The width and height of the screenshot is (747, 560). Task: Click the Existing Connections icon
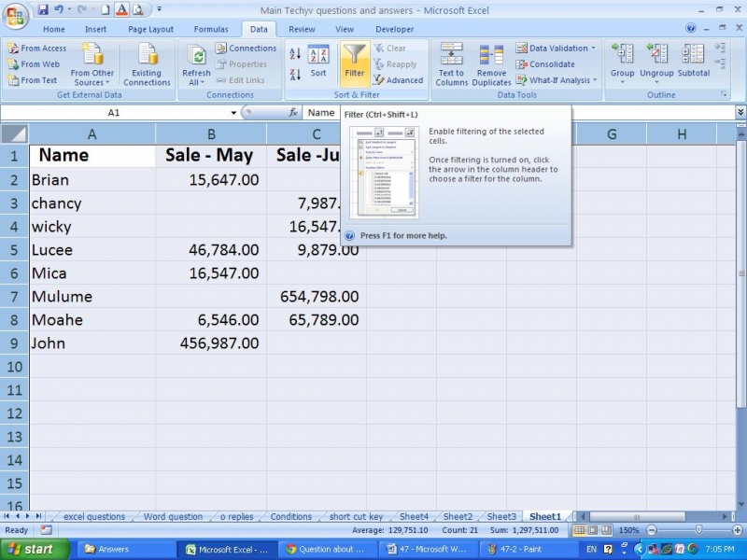coord(147,56)
